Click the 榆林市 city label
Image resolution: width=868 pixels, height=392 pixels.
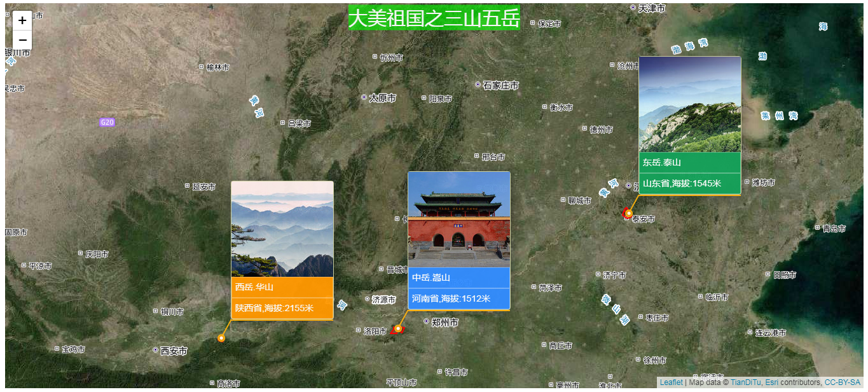(218, 67)
